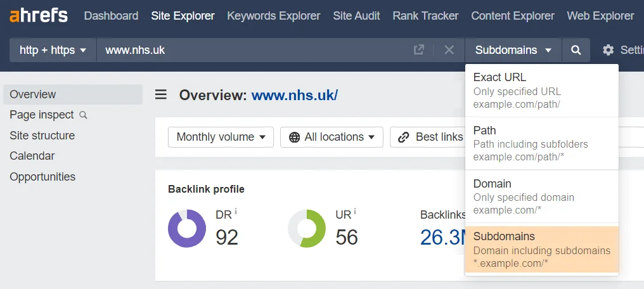Screen dimensions: 644x289
Task: Click the magnifier search button
Action: 576,50
